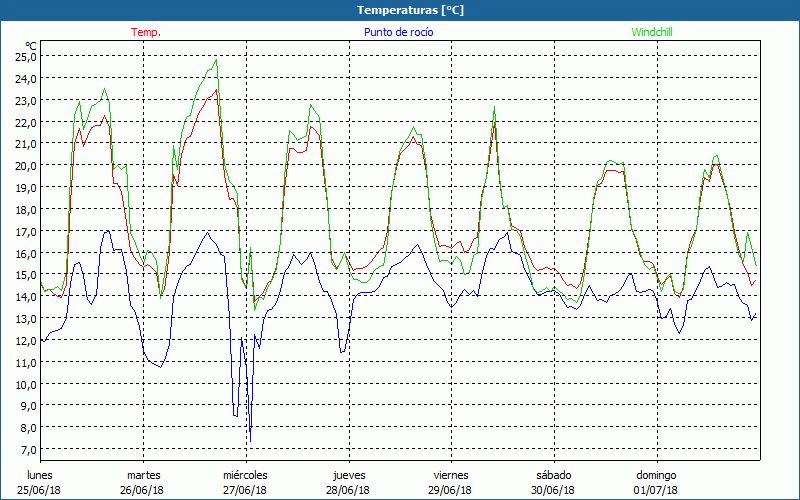Click the 19,0 y-axis value
Image resolution: width=800 pixels, height=500 pixels.
click(26, 188)
